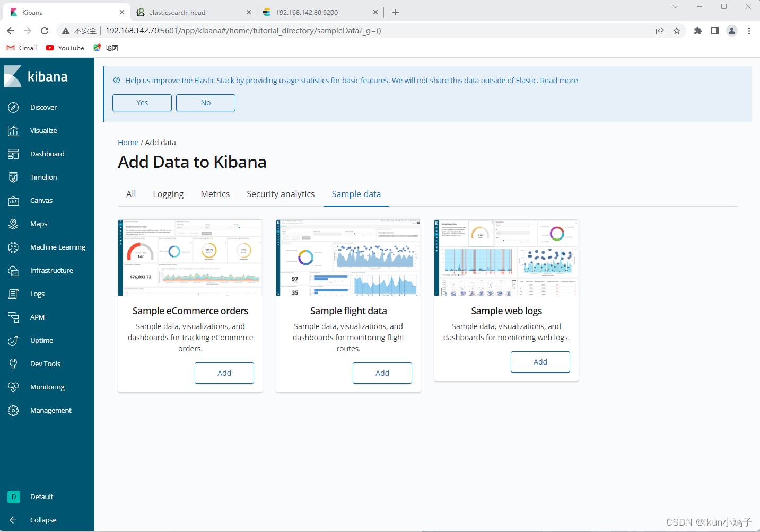
Task: Open the Dev Tools wrench icon
Action: [13, 364]
